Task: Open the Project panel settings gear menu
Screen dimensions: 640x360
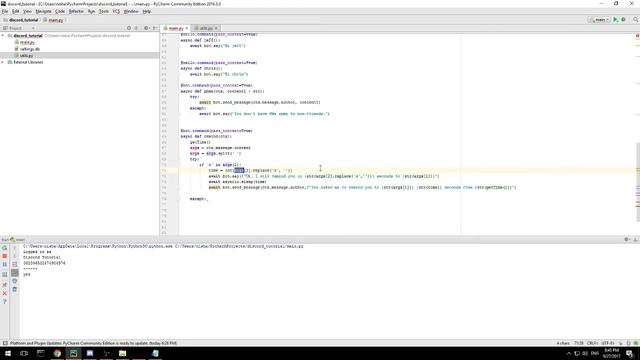Action: [x=147, y=28]
